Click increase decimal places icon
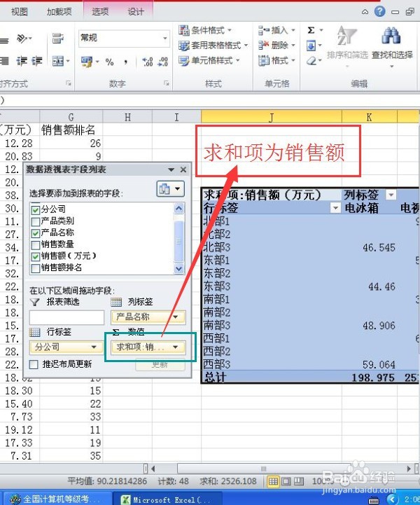420x505 pixels. [x=148, y=62]
